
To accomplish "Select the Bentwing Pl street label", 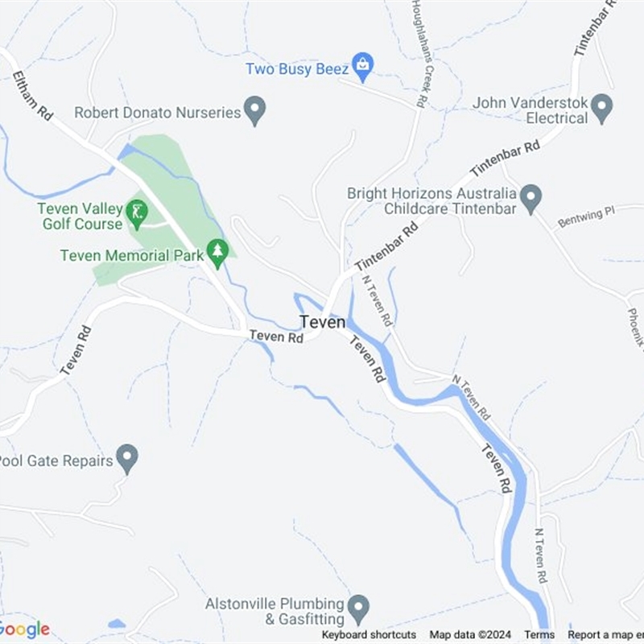I will pyautogui.click(x=586, y=217).
